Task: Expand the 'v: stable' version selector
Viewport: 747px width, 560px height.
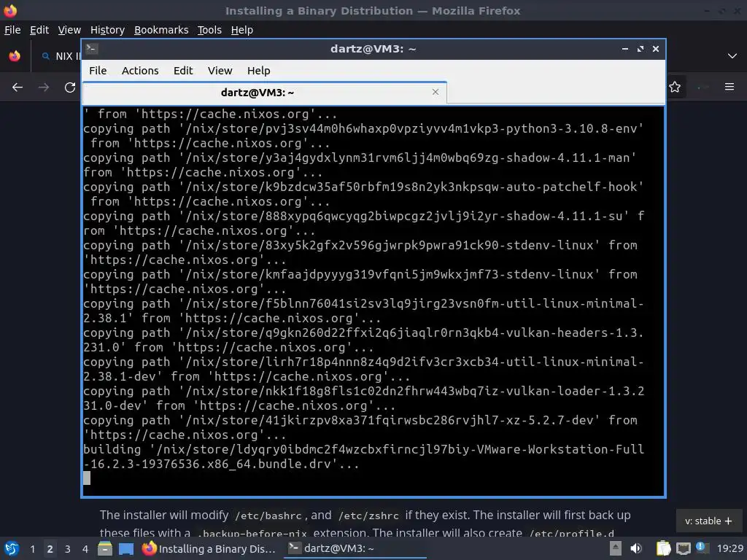Action: [708, 521]
